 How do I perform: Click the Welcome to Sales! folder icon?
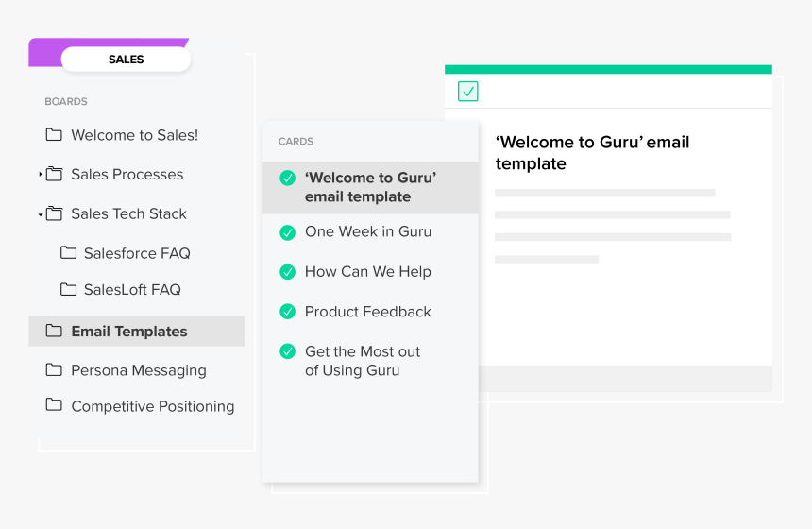click(54, 134)
